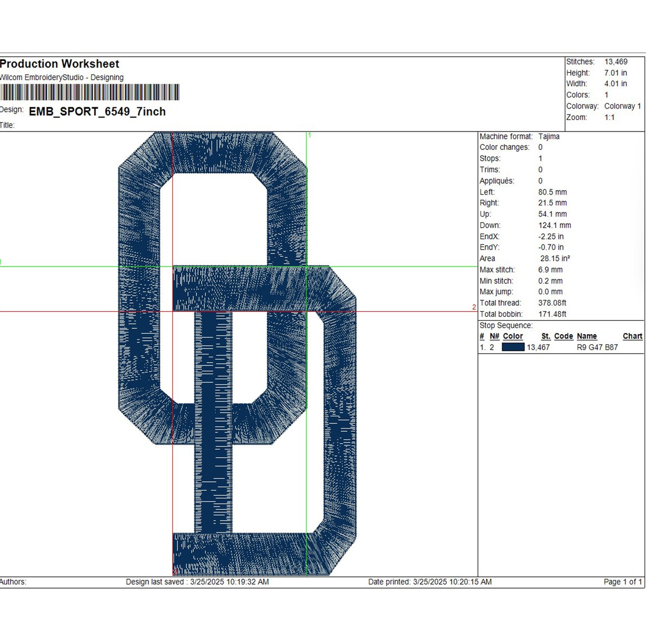
Task: Click the EndX value -2.25 in
Action: coord(551,236)
